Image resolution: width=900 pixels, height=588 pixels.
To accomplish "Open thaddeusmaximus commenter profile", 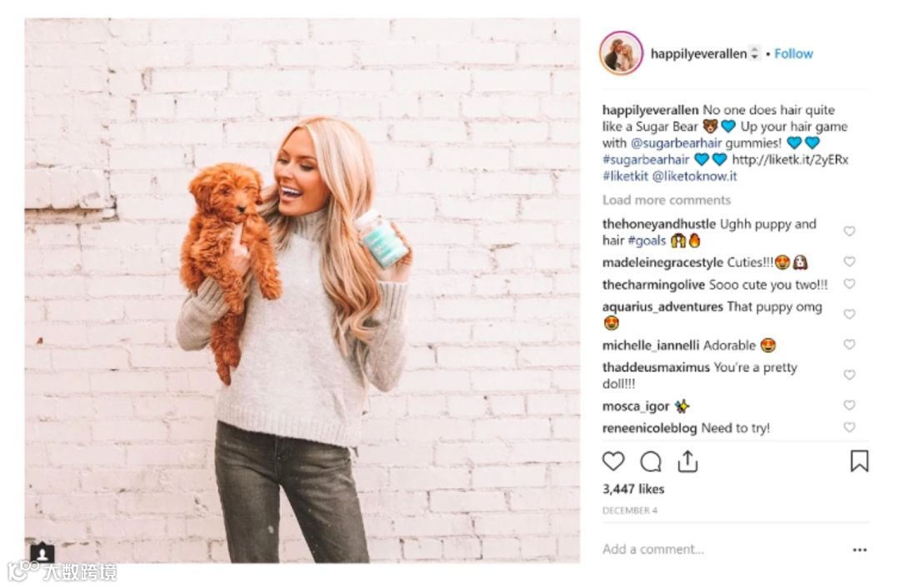I will click(x=656, y=367).
